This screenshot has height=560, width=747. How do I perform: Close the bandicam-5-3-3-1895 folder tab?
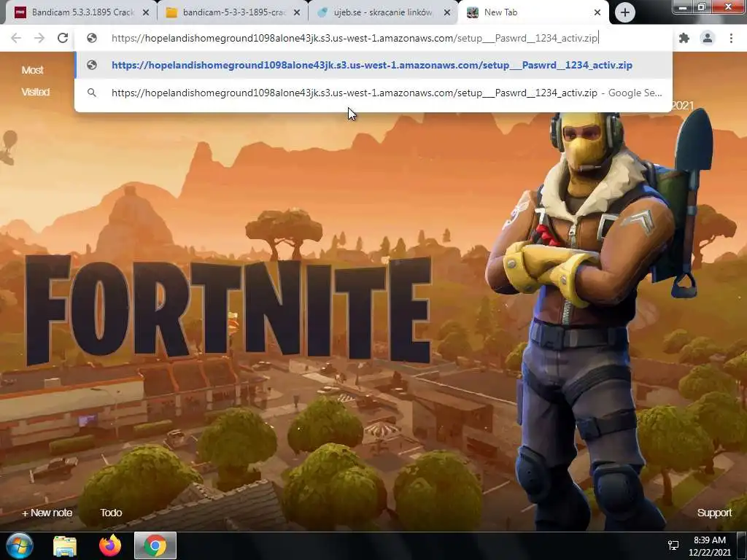[297, 13]
